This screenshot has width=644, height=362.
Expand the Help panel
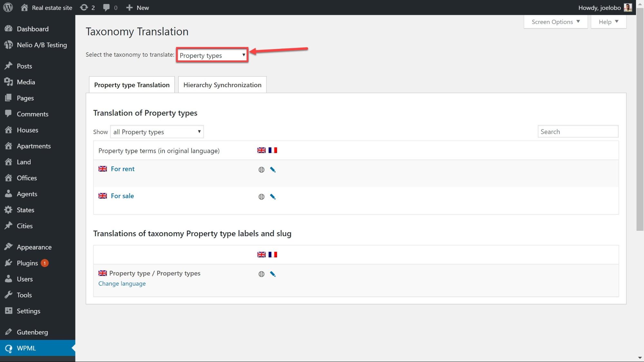608,22
